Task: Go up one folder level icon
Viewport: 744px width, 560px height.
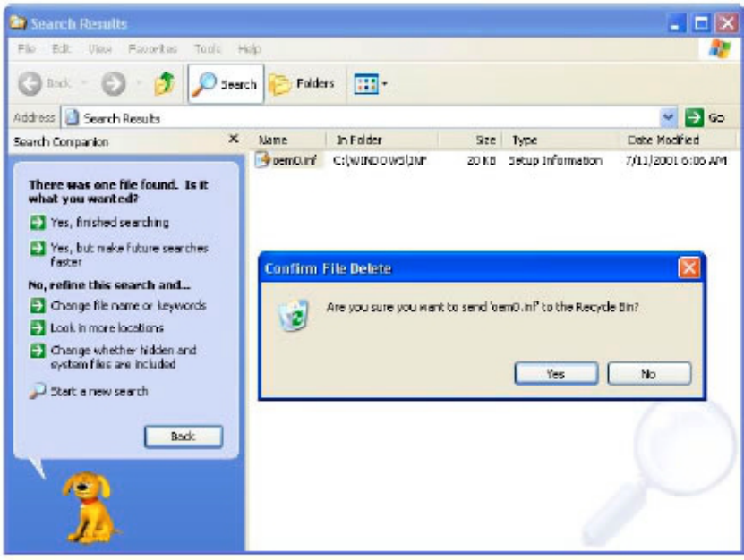Action: 165,83
